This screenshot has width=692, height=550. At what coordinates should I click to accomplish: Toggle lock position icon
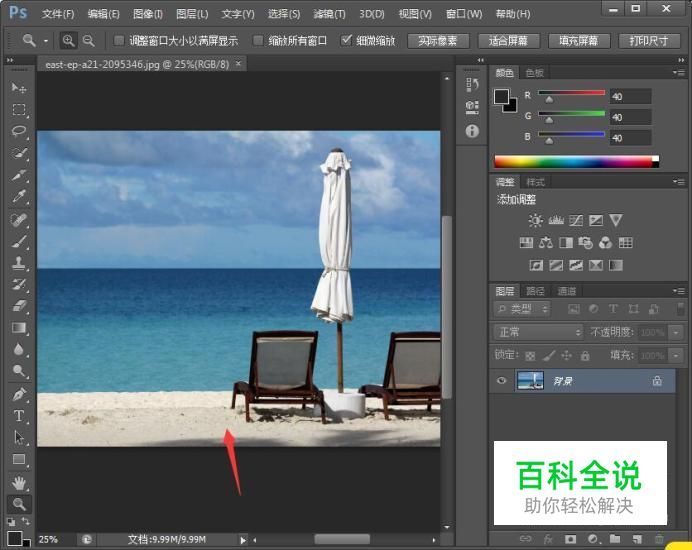pos(566,355)
